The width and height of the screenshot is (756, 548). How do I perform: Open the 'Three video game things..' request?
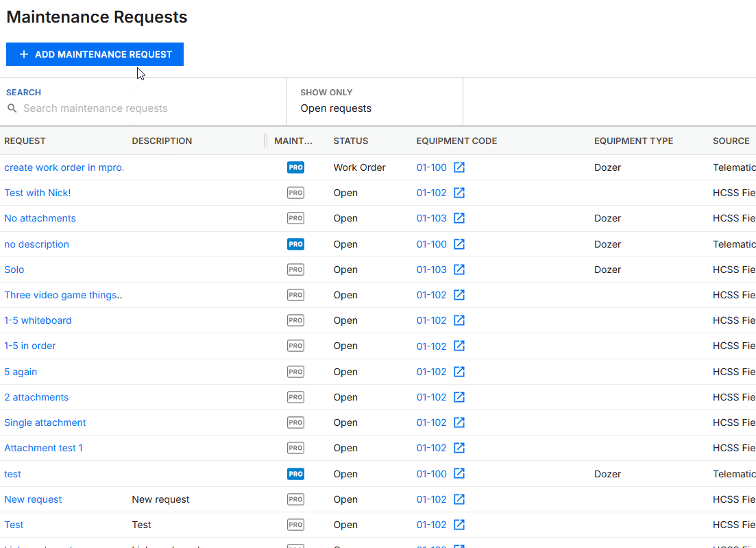coord(63,294)
